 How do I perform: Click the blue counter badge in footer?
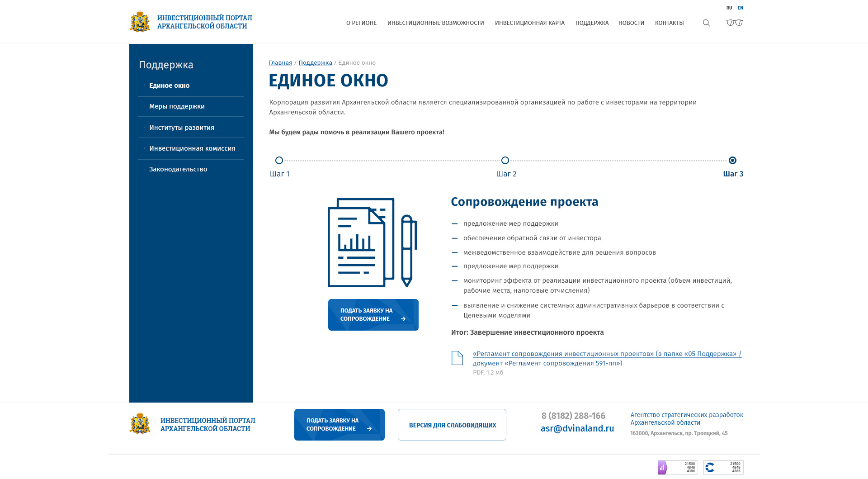tap(723, 467)
